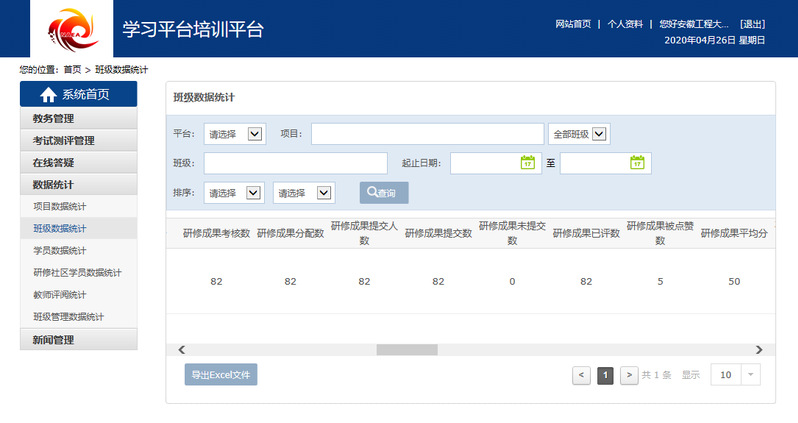Open the 全部班级 class dropdown
This screenshot has height=423, width=798.
tap(579, 134)
